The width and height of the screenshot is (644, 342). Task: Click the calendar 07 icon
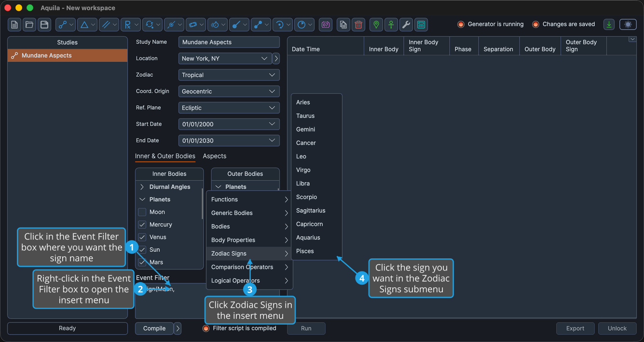coord(326,25)
